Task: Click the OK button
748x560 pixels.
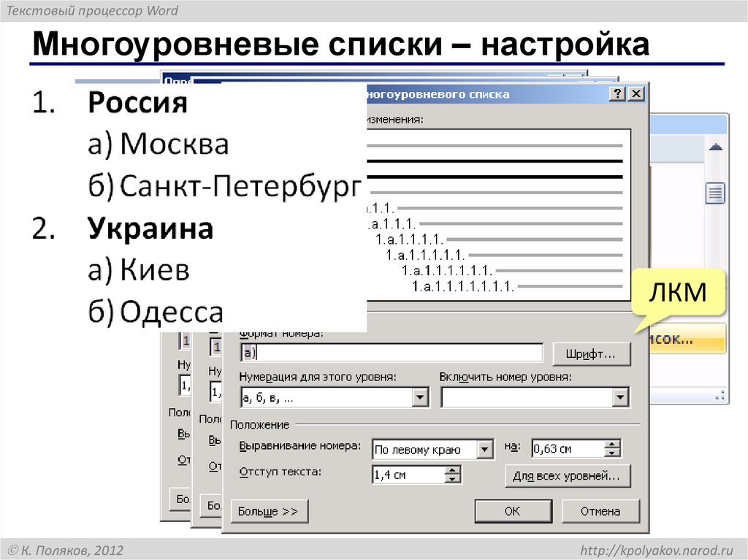Action: pyautogui.click(x=513, y=511)
